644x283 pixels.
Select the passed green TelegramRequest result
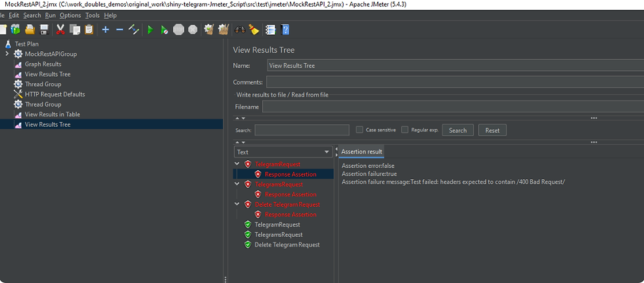pos(277,225)
